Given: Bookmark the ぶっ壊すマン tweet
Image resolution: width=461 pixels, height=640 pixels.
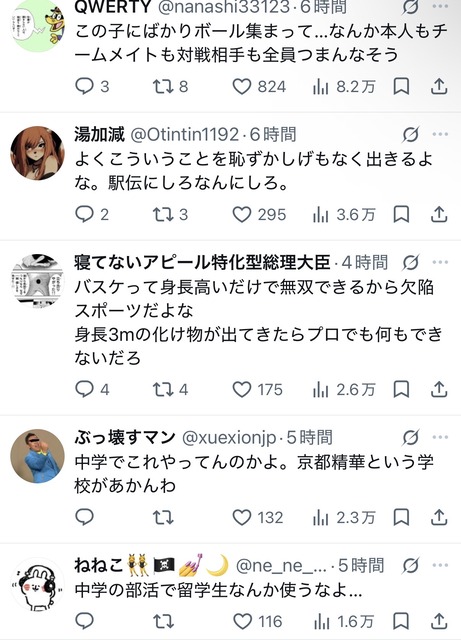Looking at the screenshot, I should click(x=401, y=518).
